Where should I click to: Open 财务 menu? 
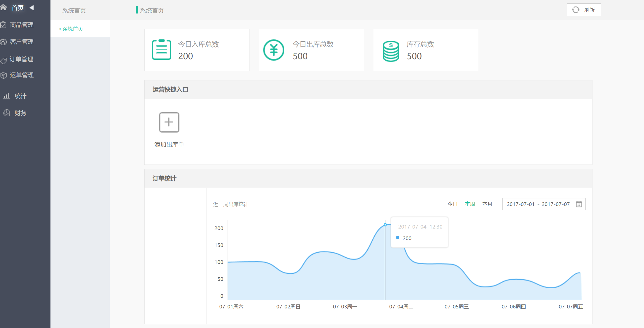(x=20, y=113)
